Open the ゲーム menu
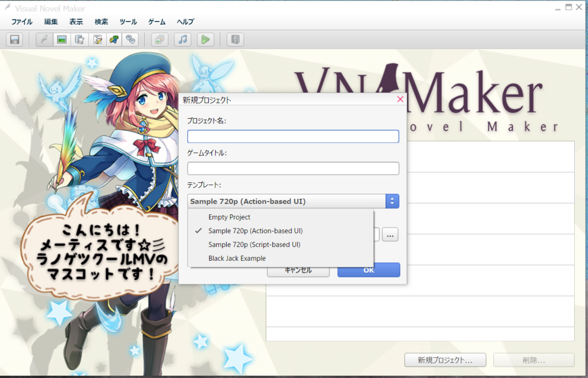588x378 pixels. 157,22
